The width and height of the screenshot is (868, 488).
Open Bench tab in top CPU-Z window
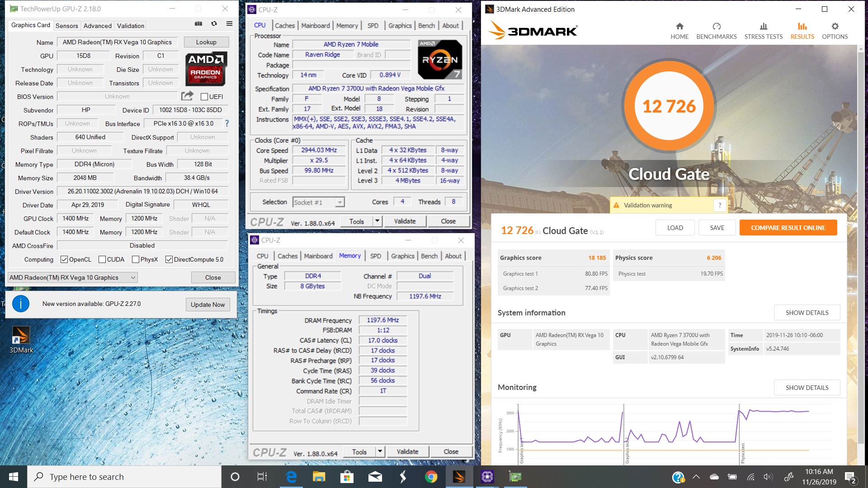[426, 26]
